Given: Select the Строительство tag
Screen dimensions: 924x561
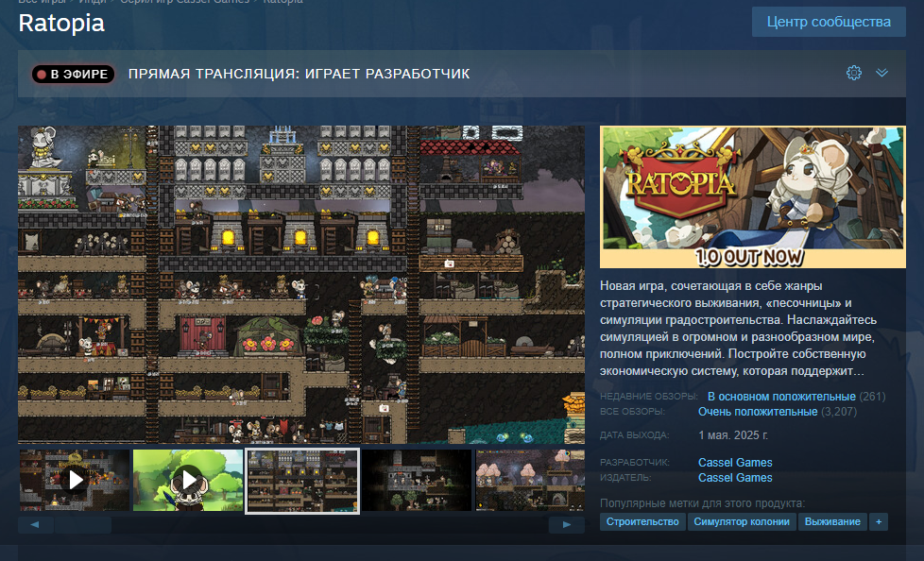Looking at the screenshot, I should pos(642,521).
